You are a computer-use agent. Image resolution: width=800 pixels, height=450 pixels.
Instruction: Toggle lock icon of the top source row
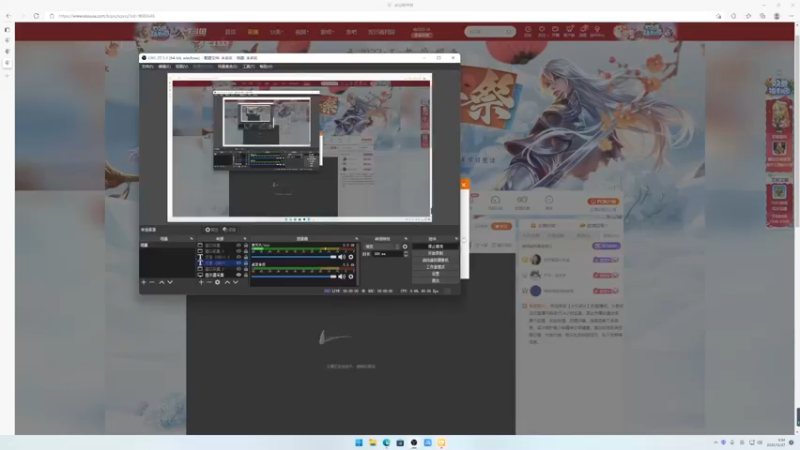246,245
